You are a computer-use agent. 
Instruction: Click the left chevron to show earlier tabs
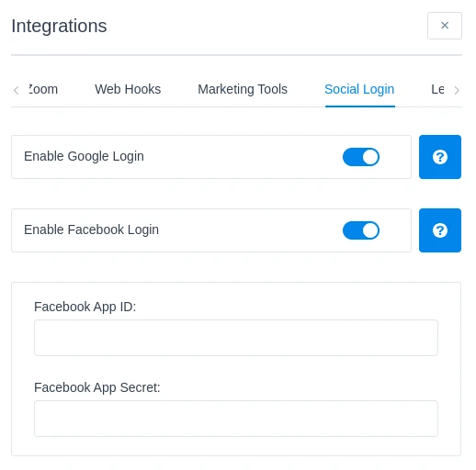pyautogui.click(x=17, y=90)
